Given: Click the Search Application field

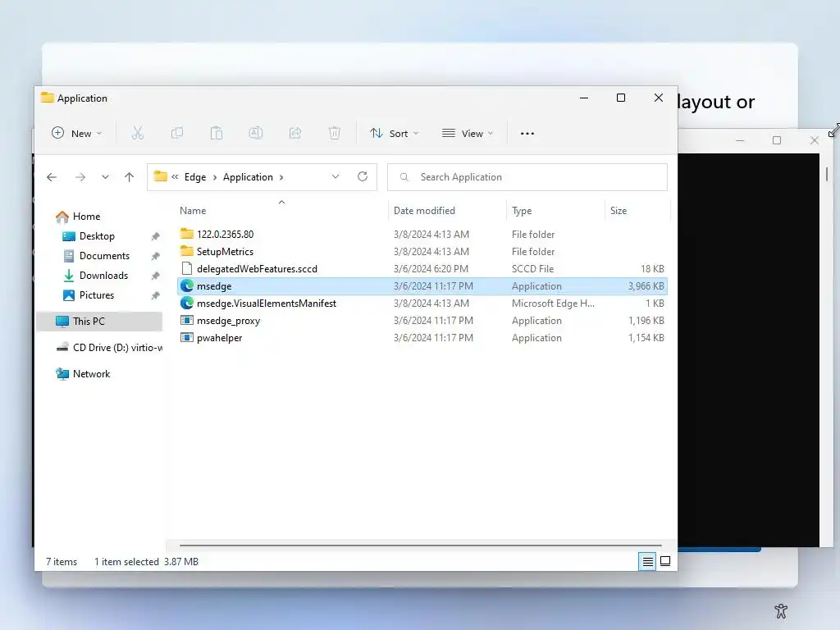Looking at the screenshot, I should pyautogui.click(x=527, y=177).
